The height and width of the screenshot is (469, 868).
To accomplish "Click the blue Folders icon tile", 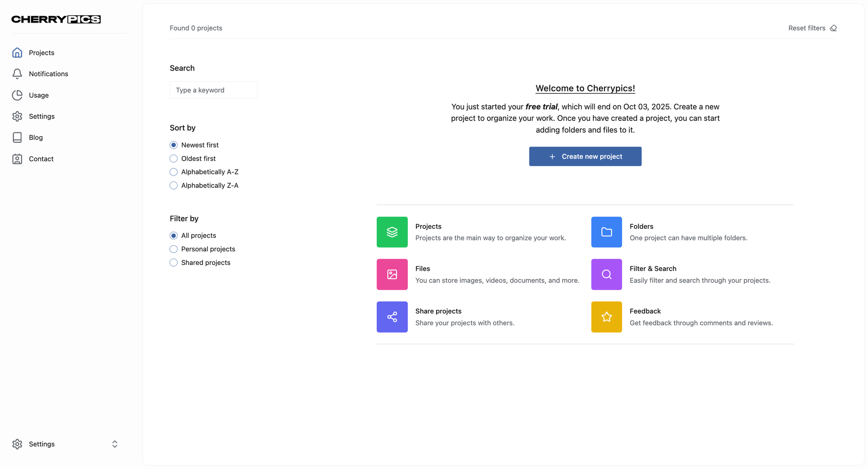I will [606, 232].
